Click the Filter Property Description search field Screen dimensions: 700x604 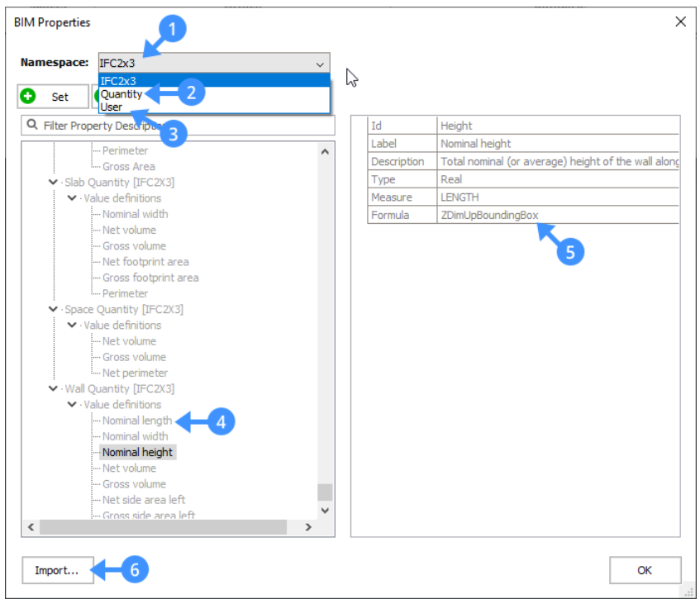[x=182, y=126]
